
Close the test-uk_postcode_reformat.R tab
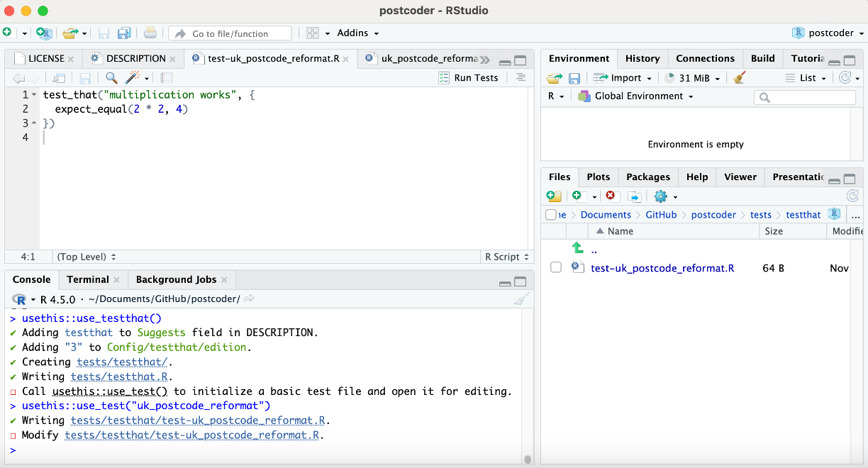346,60
